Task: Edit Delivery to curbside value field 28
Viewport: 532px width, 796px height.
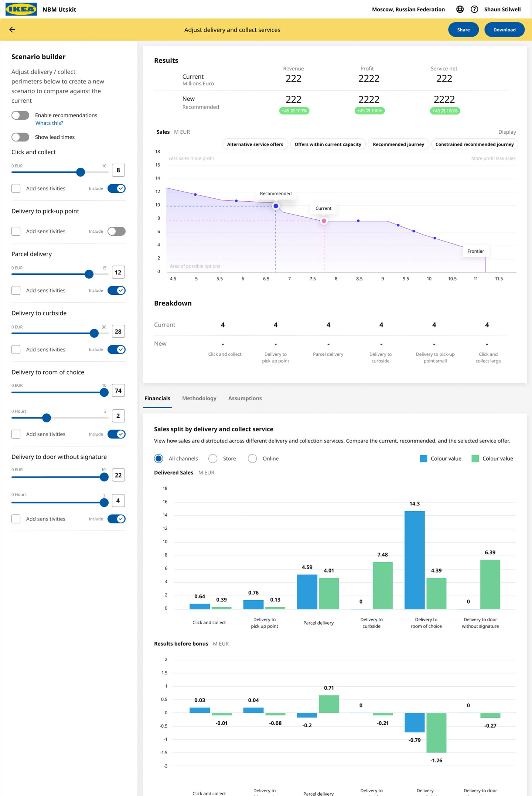Action: [x=118, y=331]
